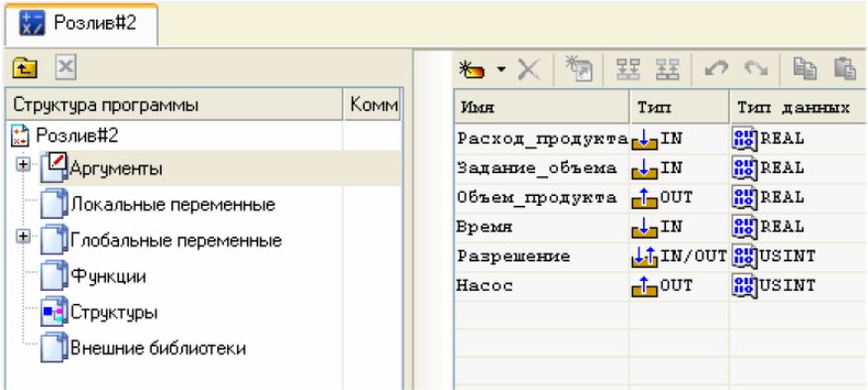This screenshot has width=868, height=390.
Task: Click the Тип данных column header
Action: [x=799, y=106]
